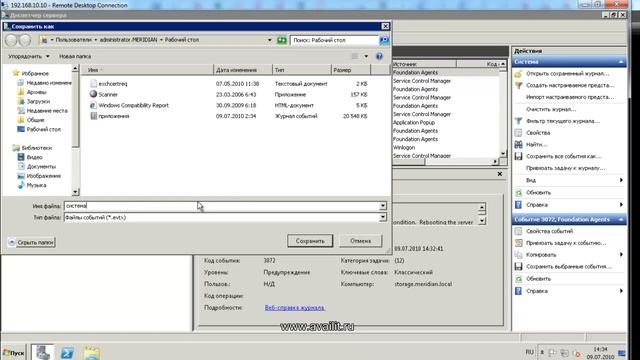Viewport: 640px width, 360px height.
Task: Click the Отмена button
Action: tap(360, 241)
